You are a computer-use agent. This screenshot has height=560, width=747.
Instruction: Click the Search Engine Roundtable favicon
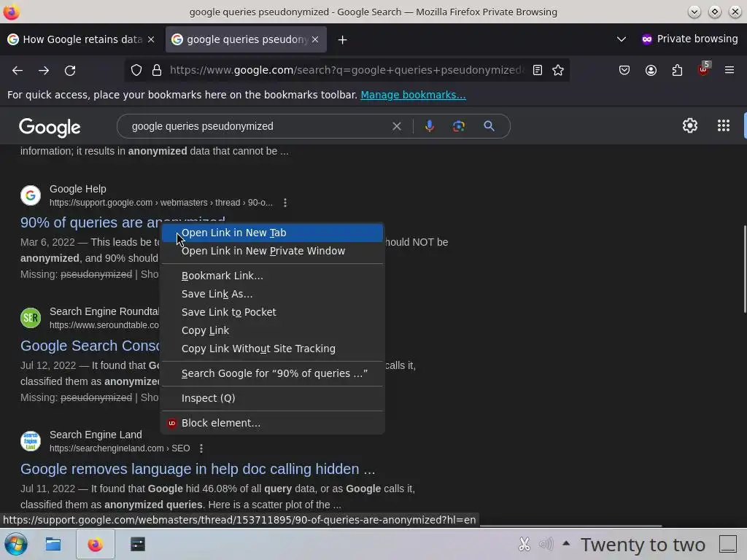[x=31, y=318]
